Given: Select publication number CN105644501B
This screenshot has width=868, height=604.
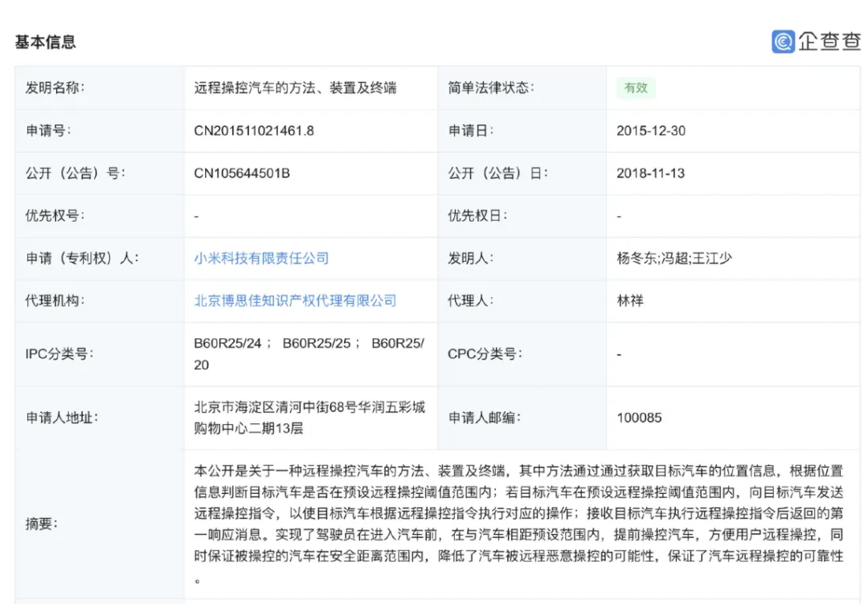Looking at the screenshot, I should point(241,173).
